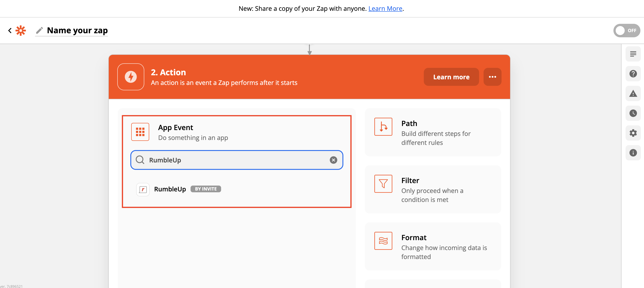Clear the RumbleUp search field
This screenshot has height=288, width=644.
tap(333, 160)
